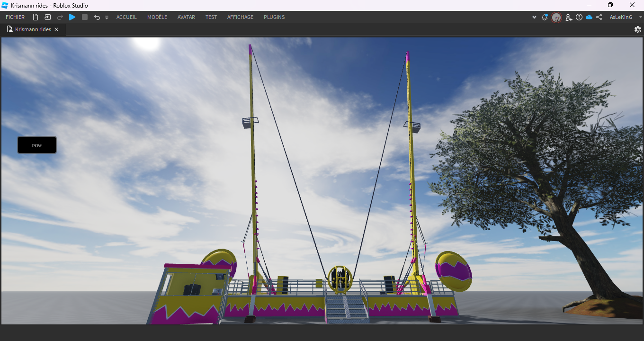Click the AsLeKinG account name
644x341 pixels.
tap(621, 17)
